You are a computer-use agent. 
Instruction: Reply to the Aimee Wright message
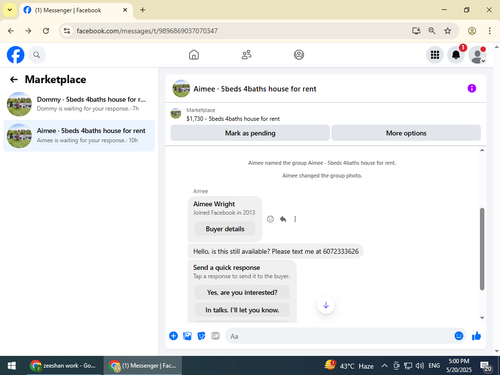pos(283,219)
